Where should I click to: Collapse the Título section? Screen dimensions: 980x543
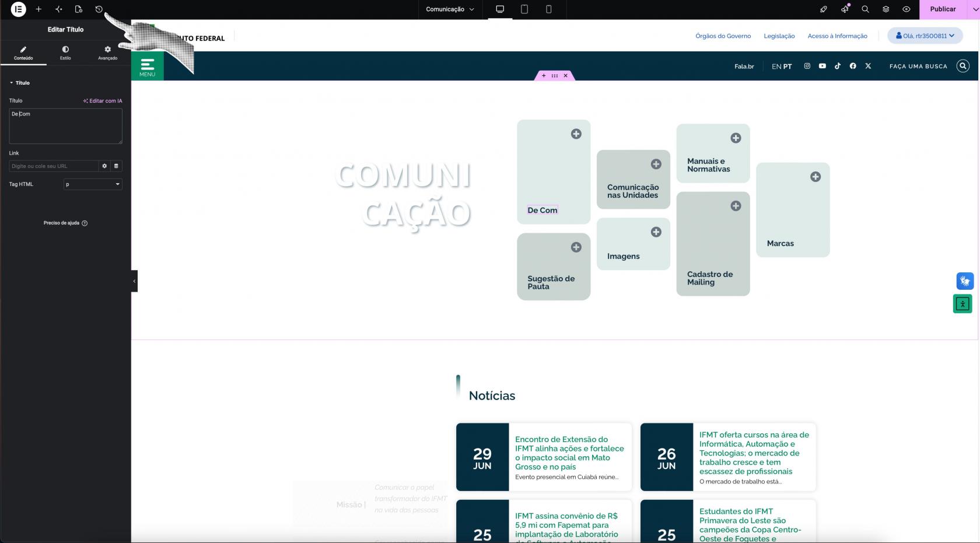(x=20, y=83)
